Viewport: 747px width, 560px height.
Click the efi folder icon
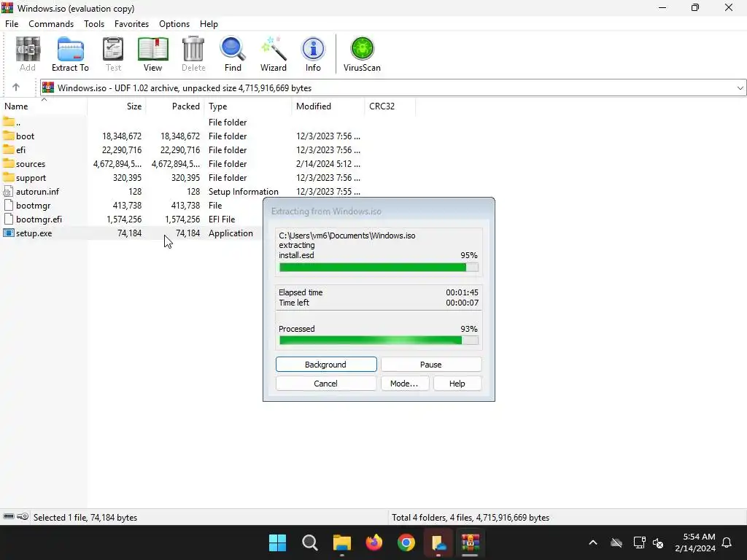point(9,149)
